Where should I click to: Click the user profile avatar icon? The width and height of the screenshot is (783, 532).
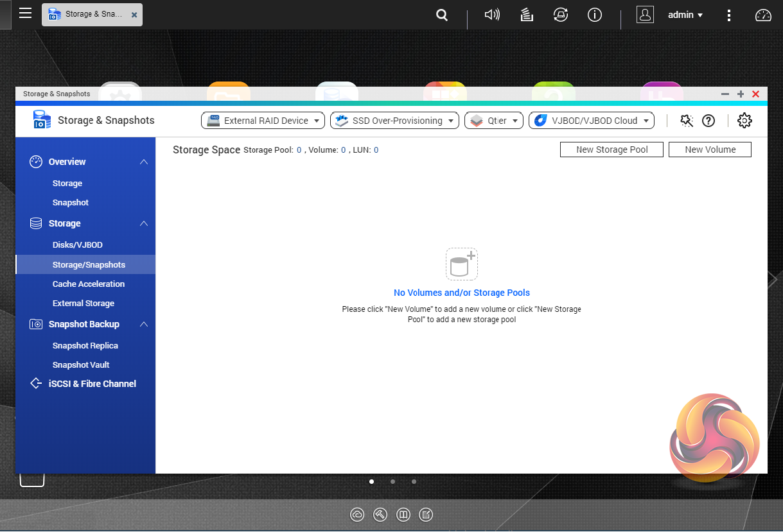pyautogui.click(x=645, y=14)
